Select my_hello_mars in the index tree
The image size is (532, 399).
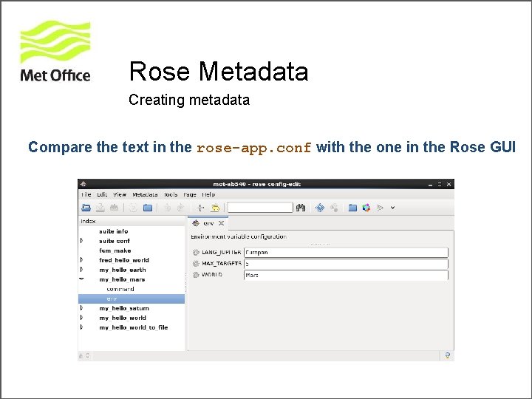tap(122, 279)
